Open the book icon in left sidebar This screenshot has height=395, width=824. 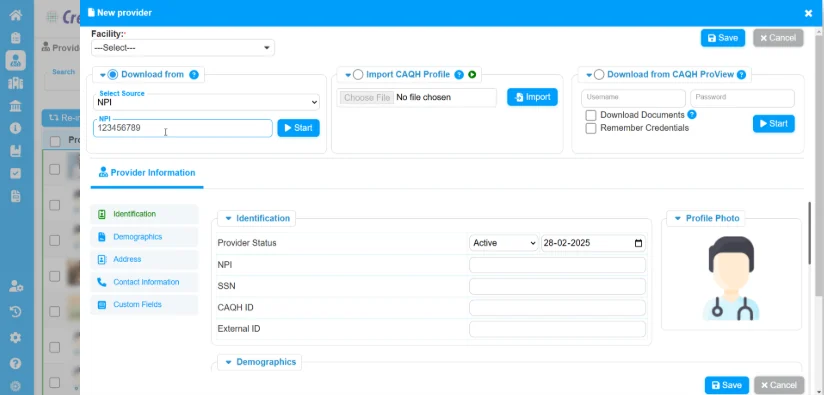coord(15,151)
